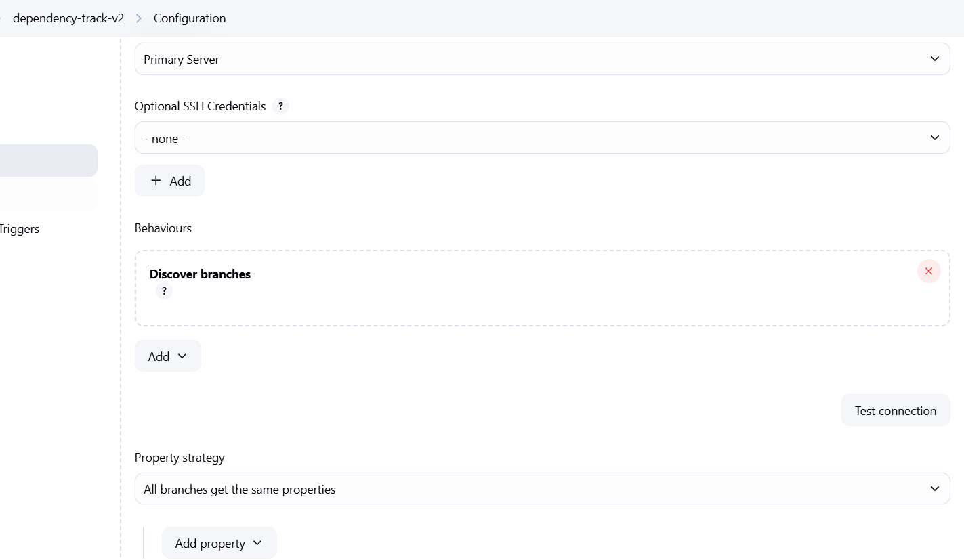964x560 pixels.
Task: Open help for Optional SSH Credentials
Action: click(x=280, y=106)
